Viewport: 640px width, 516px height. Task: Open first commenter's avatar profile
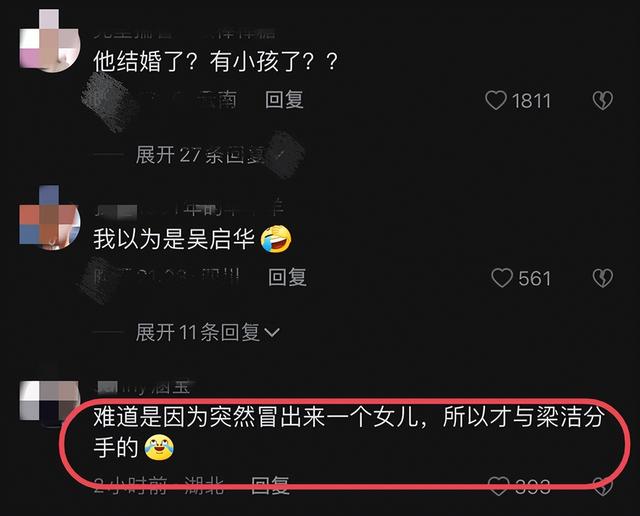[50, 42]
